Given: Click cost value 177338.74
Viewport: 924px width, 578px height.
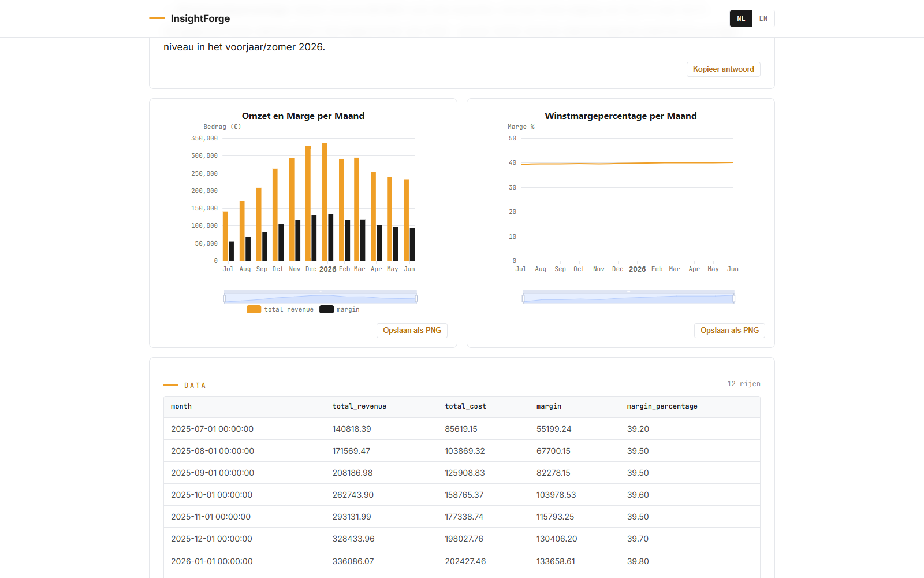Looking at the screenshot, I should point(464,517).
